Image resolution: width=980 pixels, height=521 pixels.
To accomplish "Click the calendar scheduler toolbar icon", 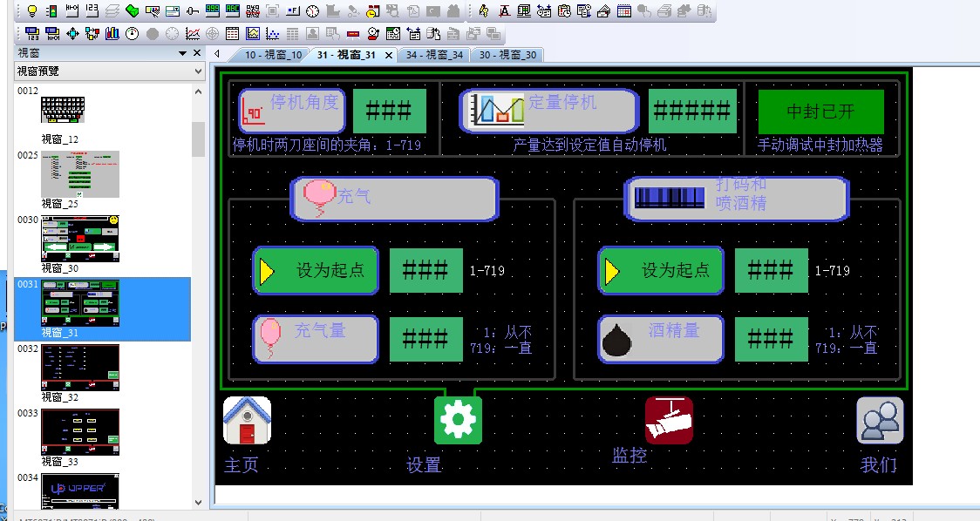I will 624,11.
